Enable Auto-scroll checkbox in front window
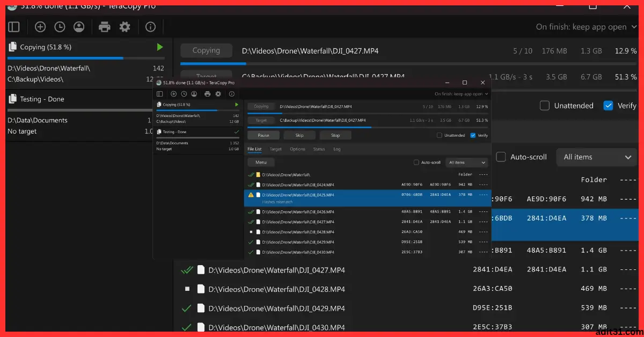Image resolution: width=644 pixels, height=337 pixels. coord(416,162)
